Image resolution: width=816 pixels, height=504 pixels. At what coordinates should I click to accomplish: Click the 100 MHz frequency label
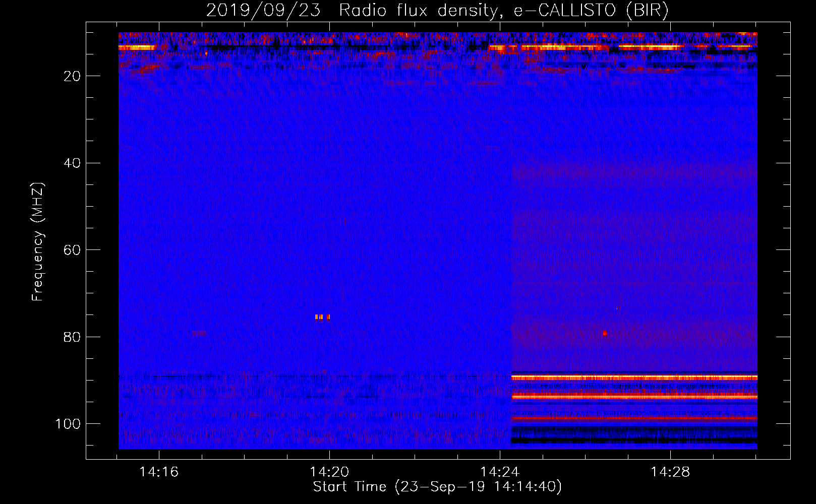(68, 424)
